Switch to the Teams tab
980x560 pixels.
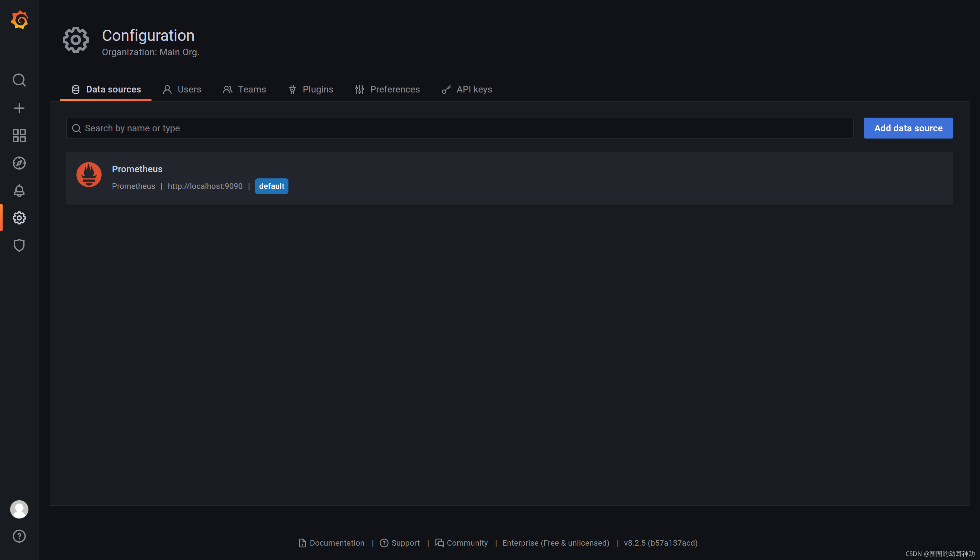[245, 89]
